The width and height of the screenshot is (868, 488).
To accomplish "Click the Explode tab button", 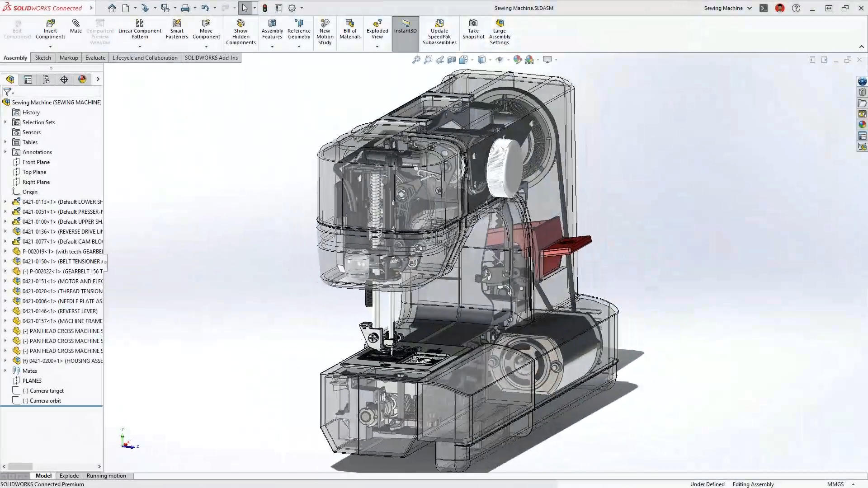I will click(x=69, y=475).
